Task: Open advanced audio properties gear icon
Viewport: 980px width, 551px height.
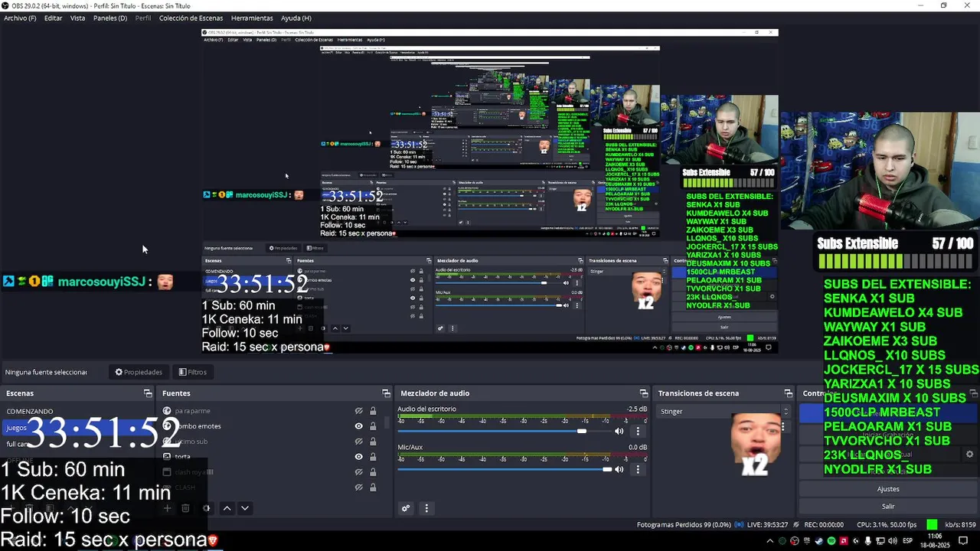Action: [406, 508]
